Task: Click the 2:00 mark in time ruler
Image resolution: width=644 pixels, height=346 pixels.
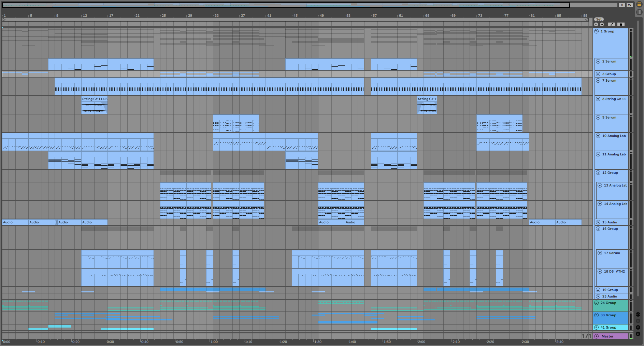Action: point(421,342)
